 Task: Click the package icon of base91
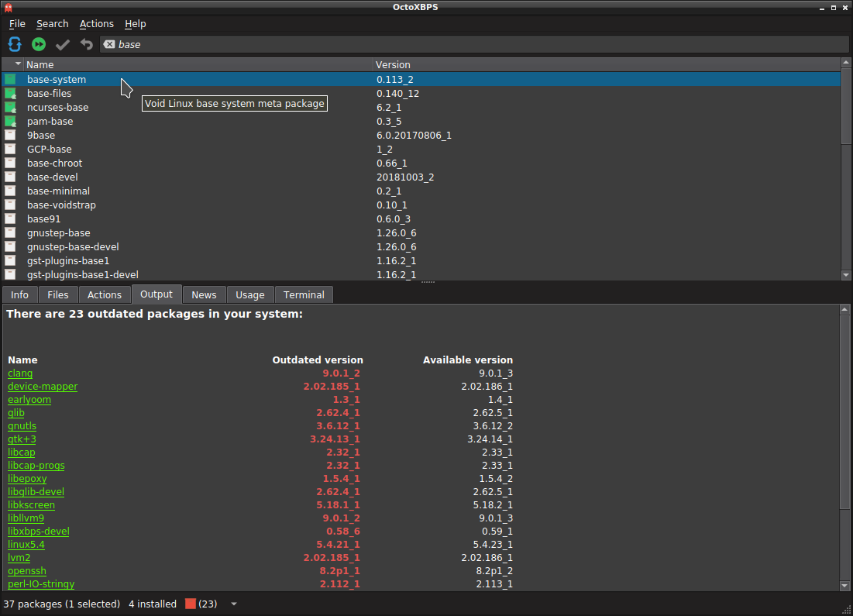10,219
